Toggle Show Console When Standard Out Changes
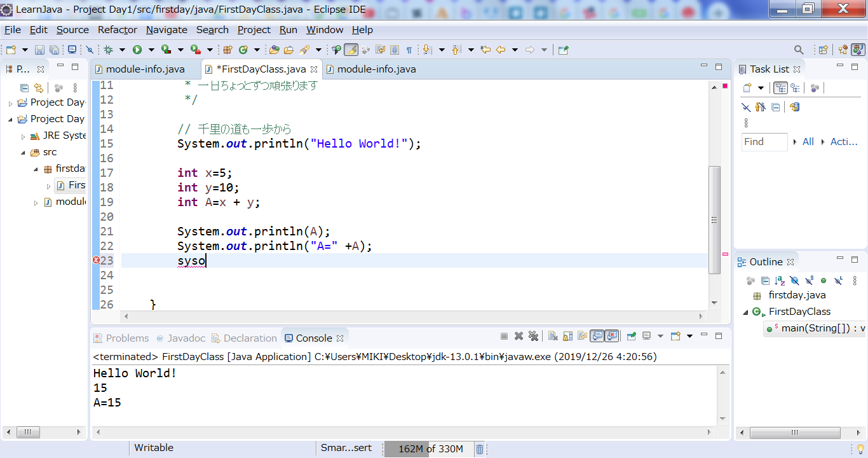This screenshot has height=458, width=868. 597,337
